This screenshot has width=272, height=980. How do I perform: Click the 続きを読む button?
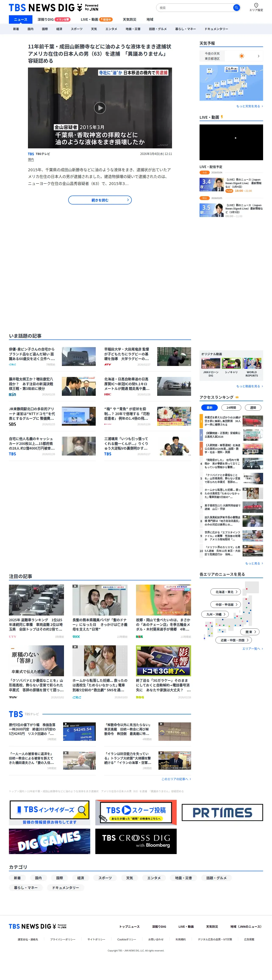tap(100, 200)
